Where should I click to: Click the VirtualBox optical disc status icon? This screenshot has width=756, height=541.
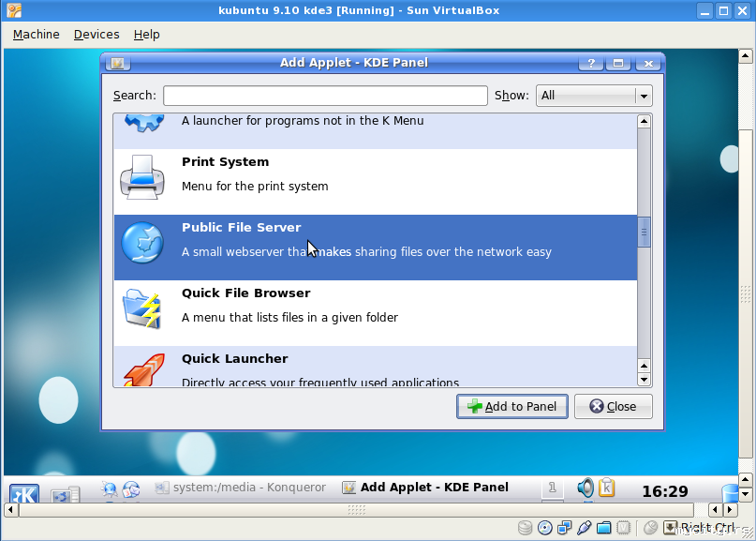tap(545, 528)
